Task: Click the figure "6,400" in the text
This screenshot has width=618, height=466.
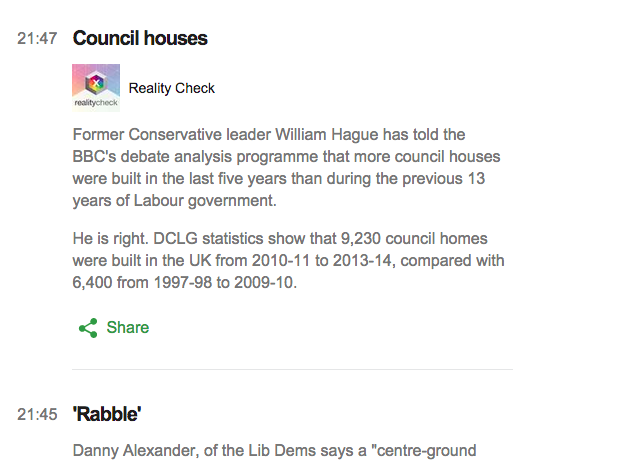Action: [x=96, y=283]
